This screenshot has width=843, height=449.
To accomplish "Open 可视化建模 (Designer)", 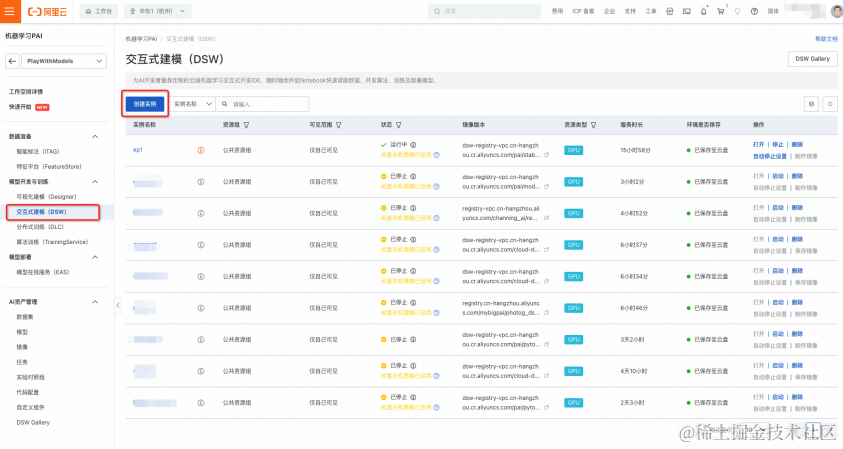I will coord(46,197).
